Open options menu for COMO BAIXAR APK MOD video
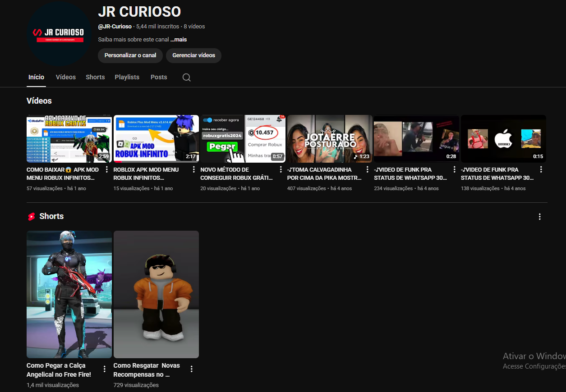The width and height of the screenshot is (566, 392). pos(107,170)
